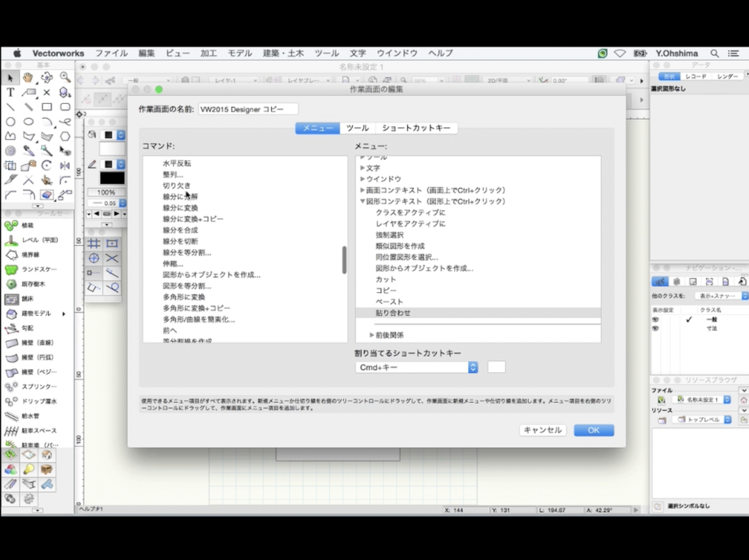
Task: Open the Classes tab in Navigation palette
Action: [x=660, y=282]
